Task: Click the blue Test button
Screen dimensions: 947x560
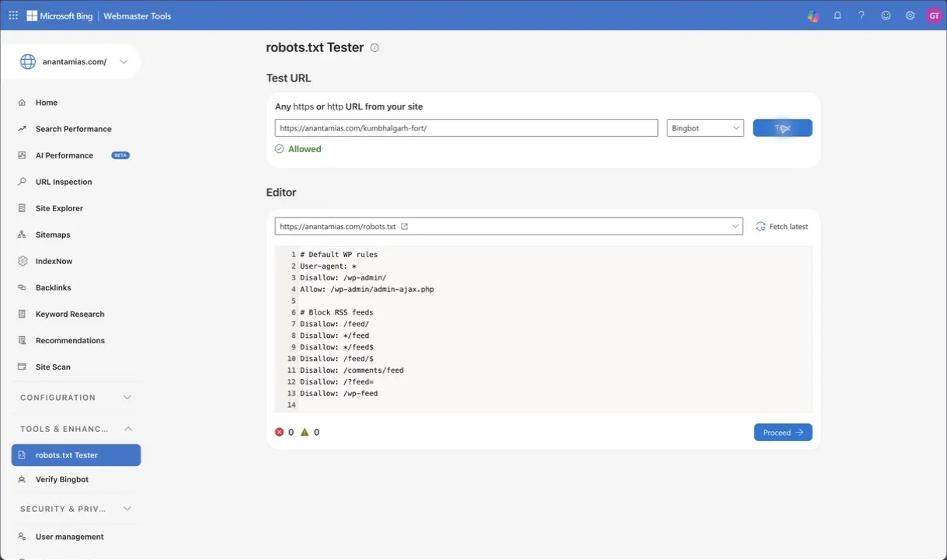Action: (782, 128)
